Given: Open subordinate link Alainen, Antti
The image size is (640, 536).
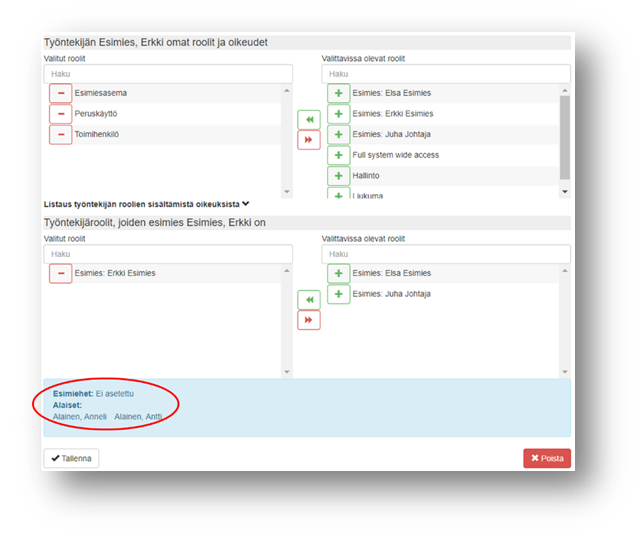Looking at the screenshot, I should (138, 417).
